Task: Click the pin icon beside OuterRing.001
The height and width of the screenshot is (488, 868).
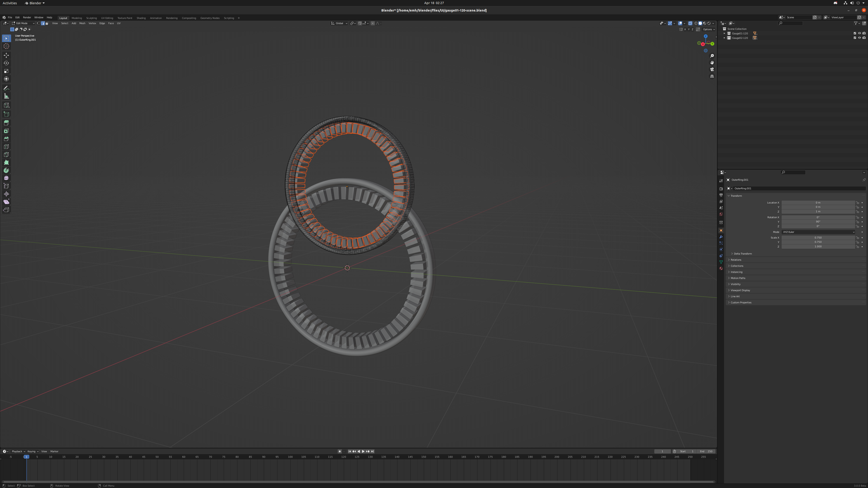Action: tap(864, 180)
